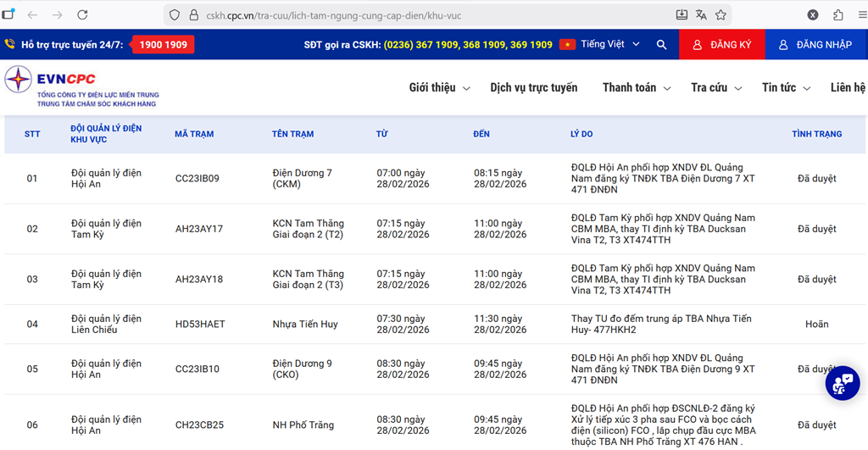Open the Tin tức menu

pos(786,87)
